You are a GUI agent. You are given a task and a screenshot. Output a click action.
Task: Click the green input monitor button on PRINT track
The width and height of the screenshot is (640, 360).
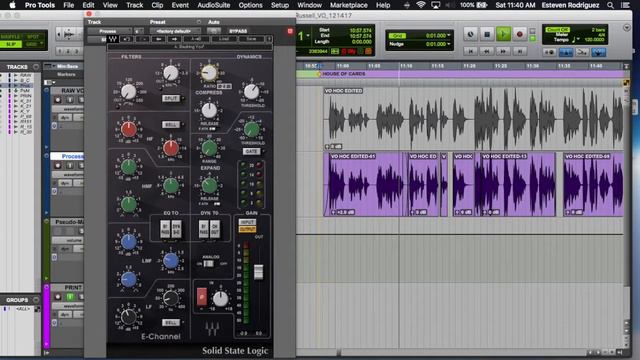tap(70, 297)
